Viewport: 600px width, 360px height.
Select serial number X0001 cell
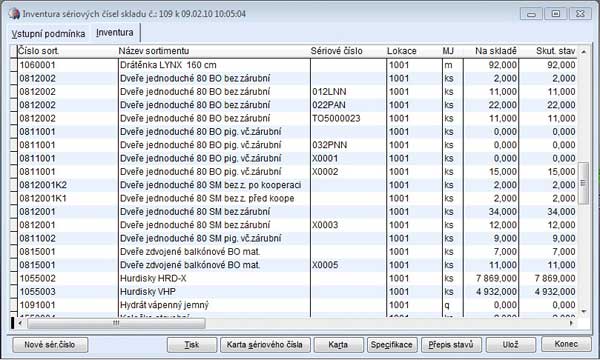coord(348,158)
